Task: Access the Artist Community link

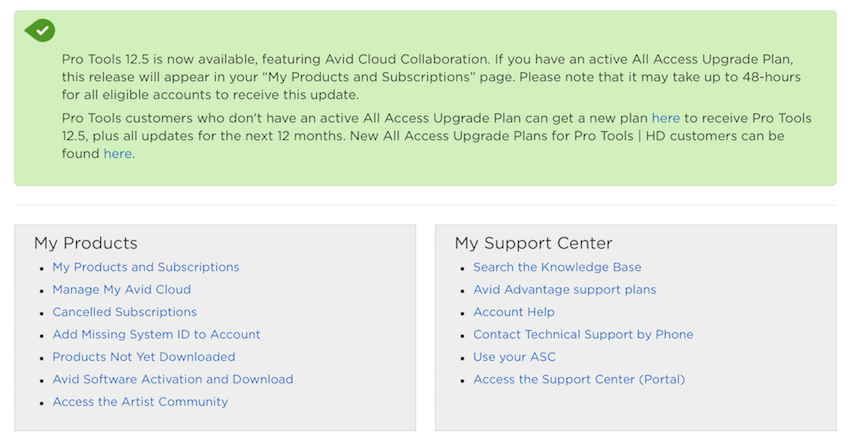Action: click(x=140, y=402)
